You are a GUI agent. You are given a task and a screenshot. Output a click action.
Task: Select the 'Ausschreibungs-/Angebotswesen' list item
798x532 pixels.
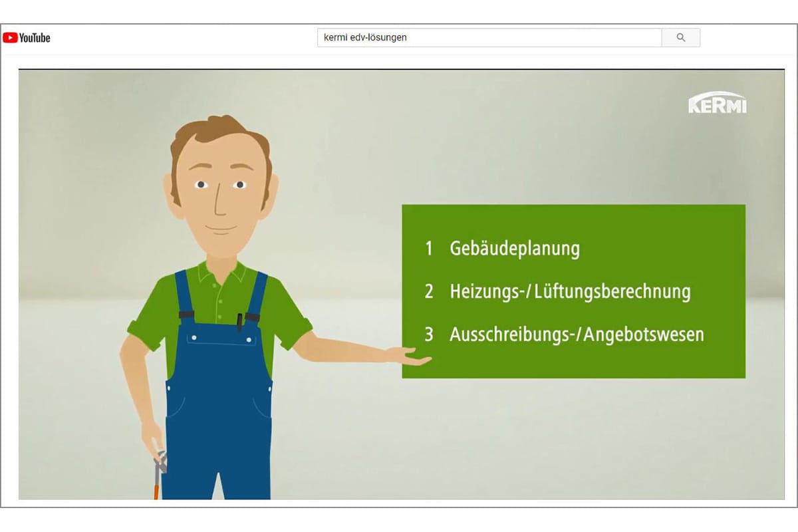[x=576, y=334]
